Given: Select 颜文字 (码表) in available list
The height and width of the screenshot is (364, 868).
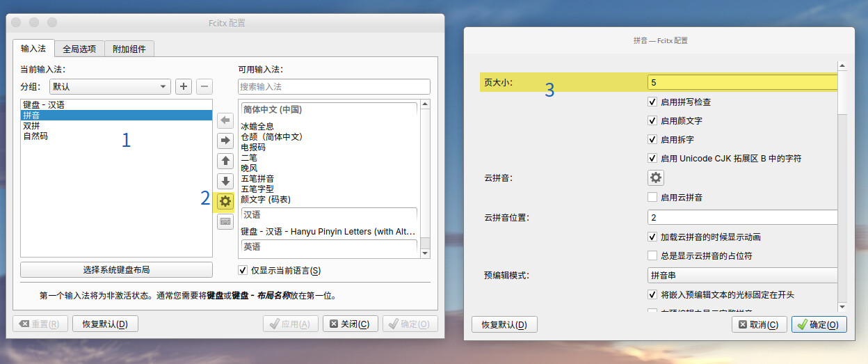Looking at the screenshot, I should [x=329, y=200].
